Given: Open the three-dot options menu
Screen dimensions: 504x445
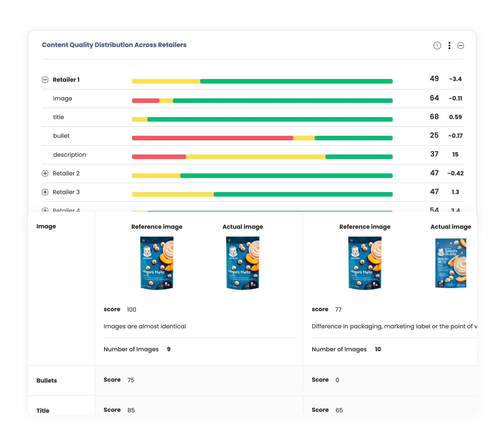Looking at the screenshot, I should [449, 45].
